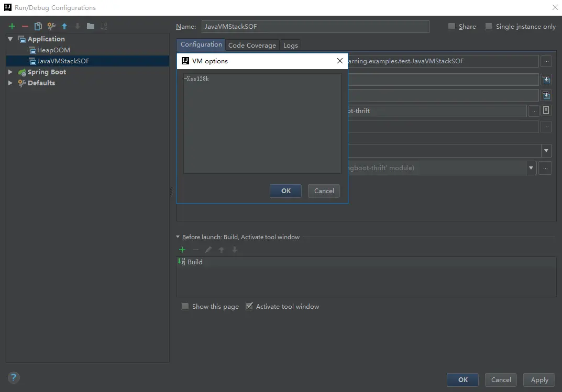Select the Defaults node
Viewport: 562px width, 392px height.
pos(41,83)
